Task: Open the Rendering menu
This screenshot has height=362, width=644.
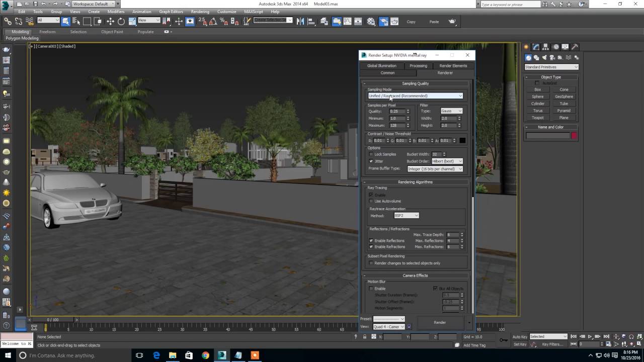Action: click(200, 12)
